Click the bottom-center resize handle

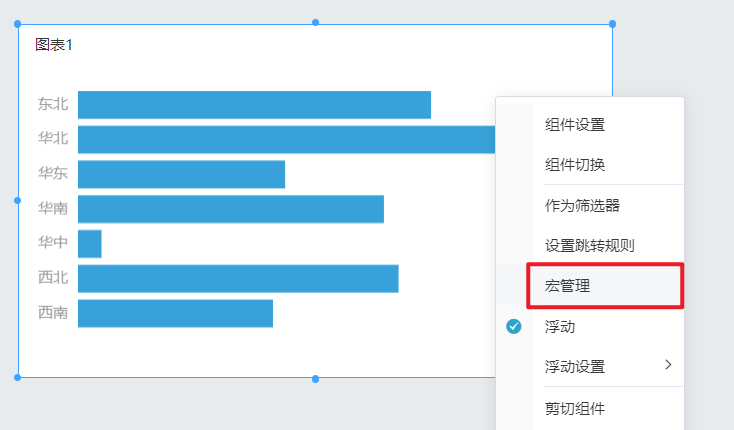point(316,379)
